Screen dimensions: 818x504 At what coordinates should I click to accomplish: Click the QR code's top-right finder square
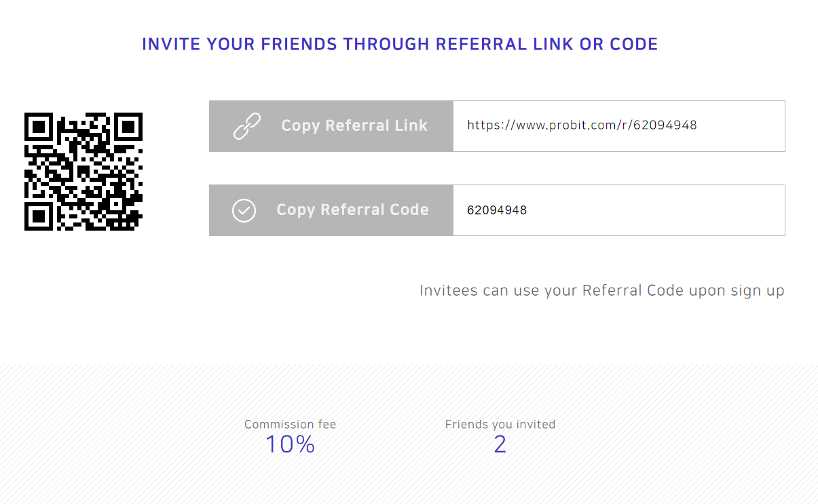point(128,127)
